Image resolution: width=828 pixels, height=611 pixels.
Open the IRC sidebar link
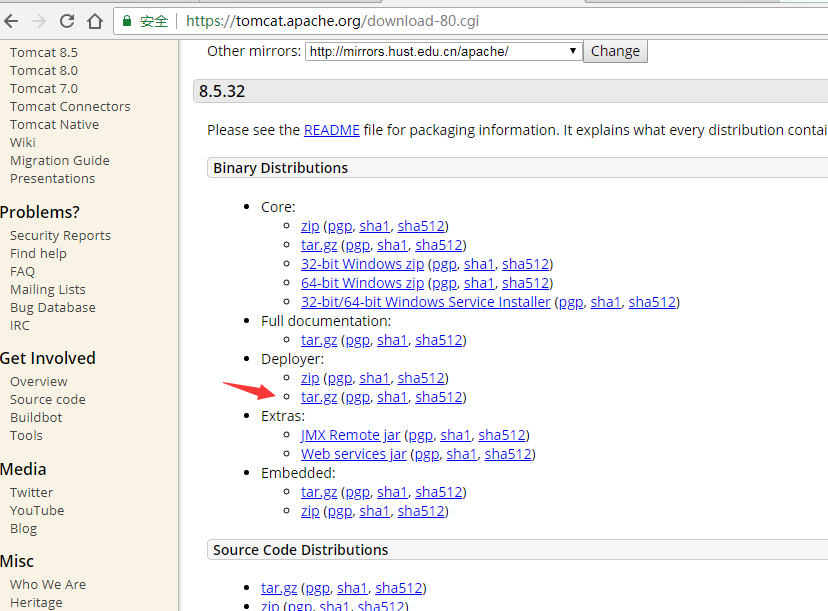[x=20, y=325]
